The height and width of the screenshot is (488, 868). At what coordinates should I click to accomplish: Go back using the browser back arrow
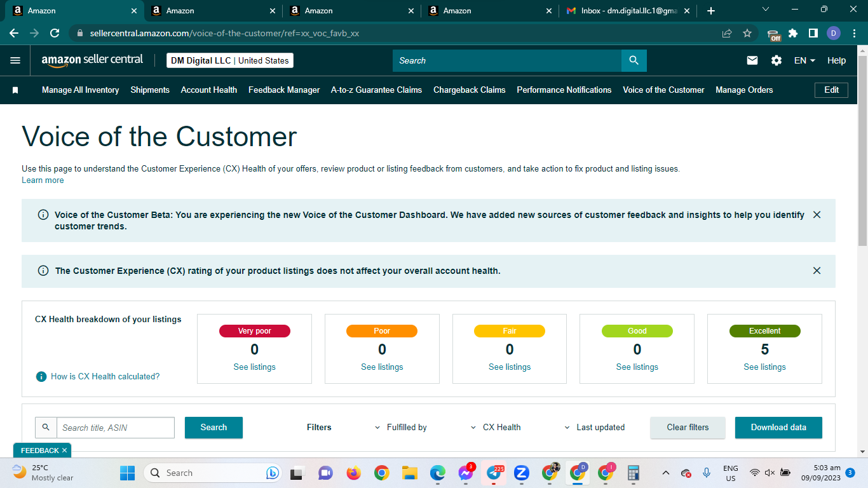tap(14, 33)
